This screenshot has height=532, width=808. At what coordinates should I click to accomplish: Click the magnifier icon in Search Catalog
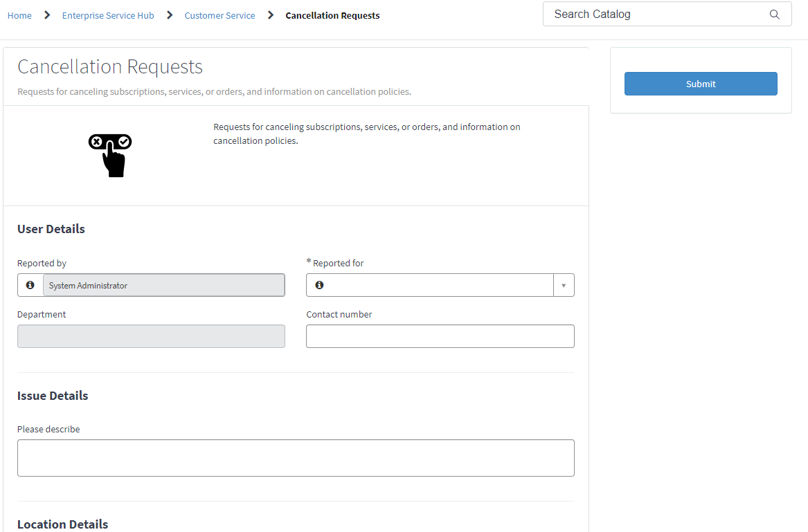[x=774, y=15]
